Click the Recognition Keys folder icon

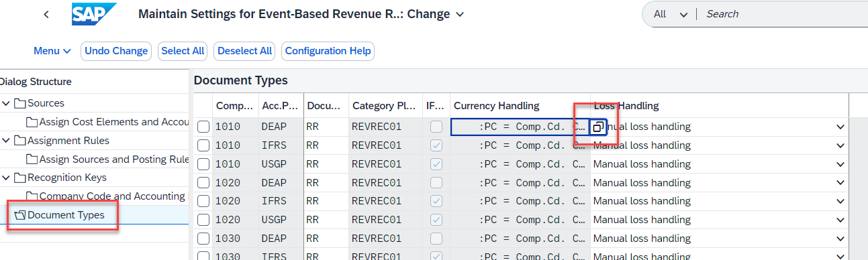(19, 178)
